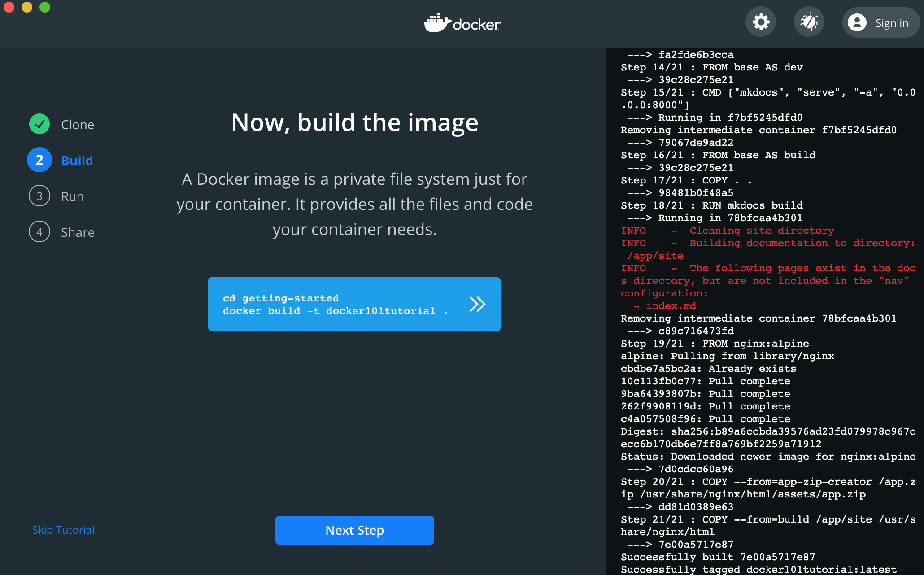Open Docker settings gear icon
Viewport: 924px width, 575px height.
tap(761, 22)
